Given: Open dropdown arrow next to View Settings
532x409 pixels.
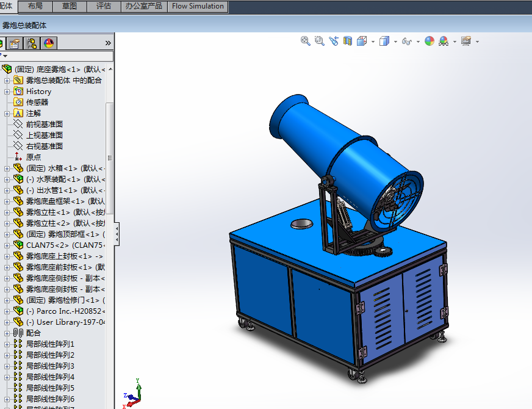Looking at the screenshot, I should pyautogui.click(x=477, y=42).
